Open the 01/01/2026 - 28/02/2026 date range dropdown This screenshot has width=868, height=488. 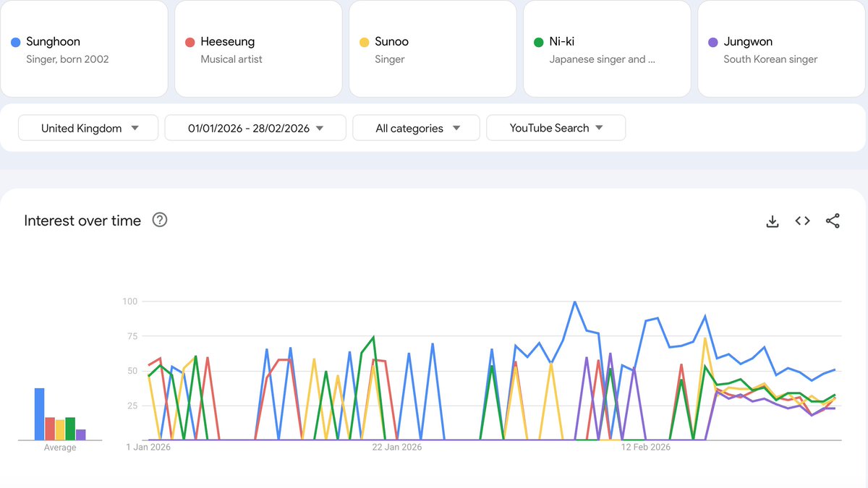(255, 128)
